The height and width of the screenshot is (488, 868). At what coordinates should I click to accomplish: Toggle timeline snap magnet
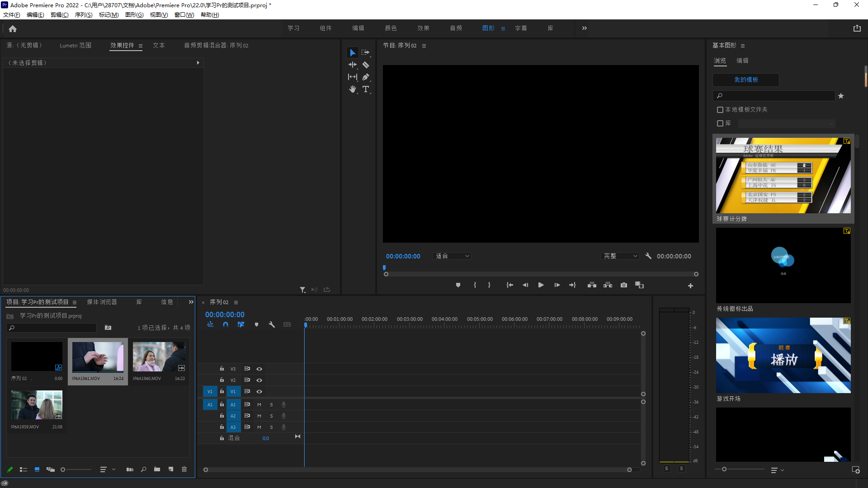tap(226, 324)
